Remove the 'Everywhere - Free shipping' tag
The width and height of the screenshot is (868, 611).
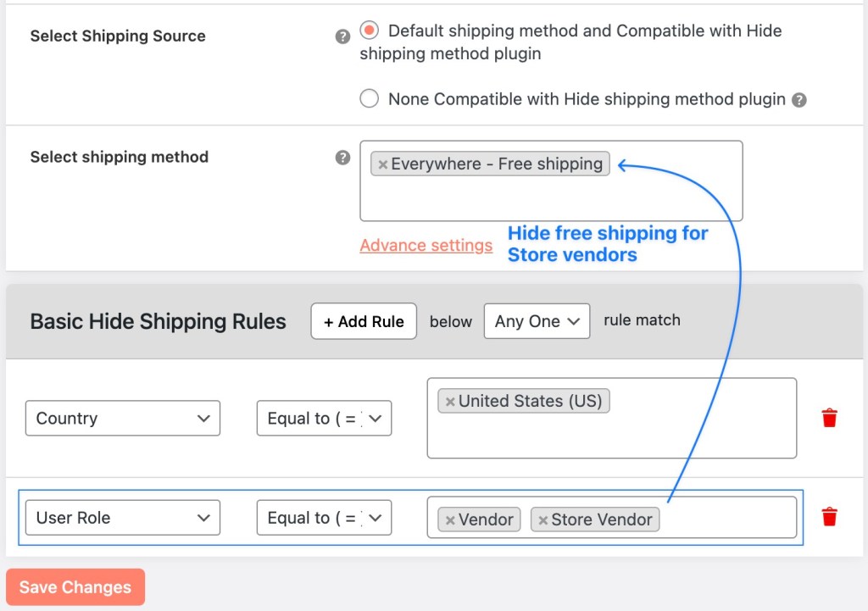click(383, 164)
